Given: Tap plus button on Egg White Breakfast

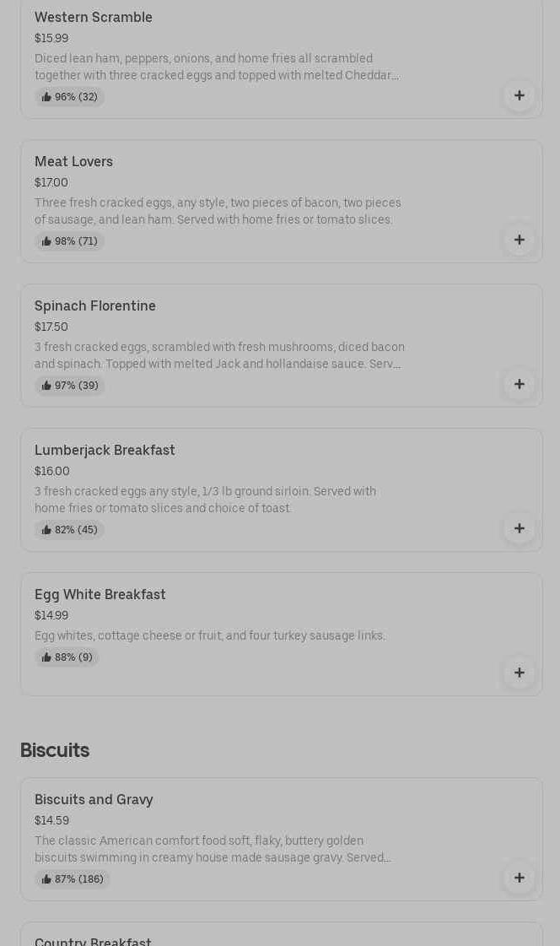Looking at the screenshot, I should [x=519, y=673].
